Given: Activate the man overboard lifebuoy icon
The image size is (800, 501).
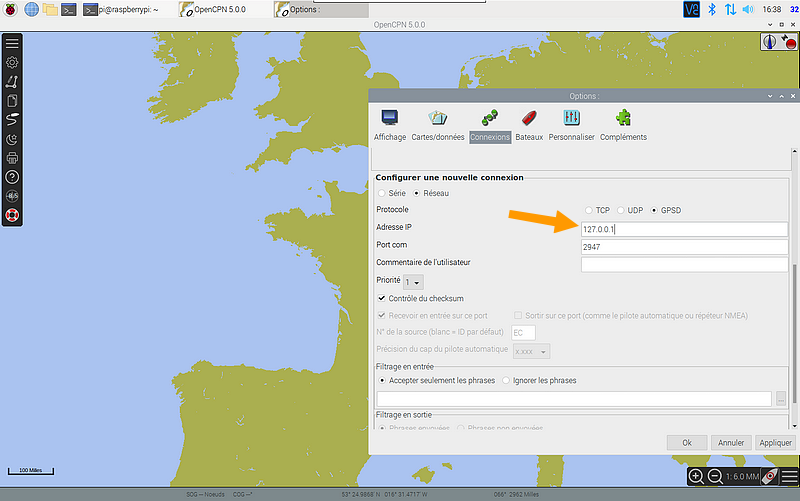Looking at the screenshot, I should pyautogui.click(x=12, y=215).
